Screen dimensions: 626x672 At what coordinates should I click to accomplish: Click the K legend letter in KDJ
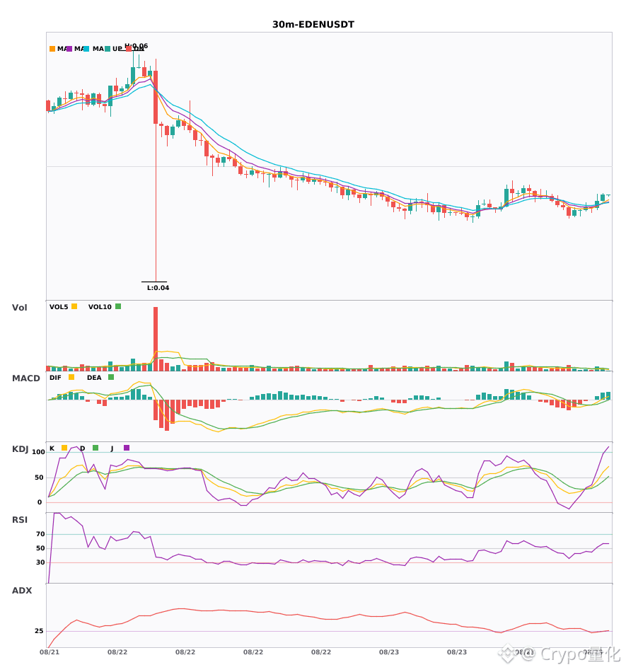pyautogui.click(x=52, y=448)
